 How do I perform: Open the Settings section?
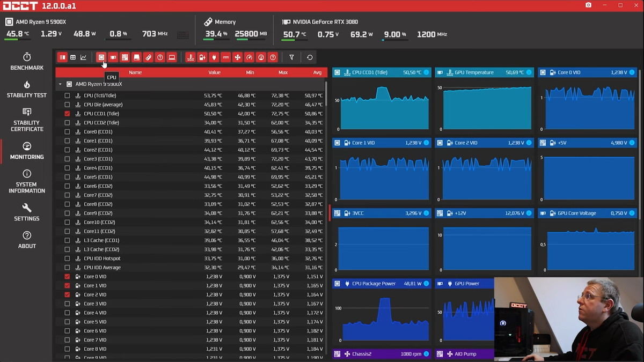(27, 212)
